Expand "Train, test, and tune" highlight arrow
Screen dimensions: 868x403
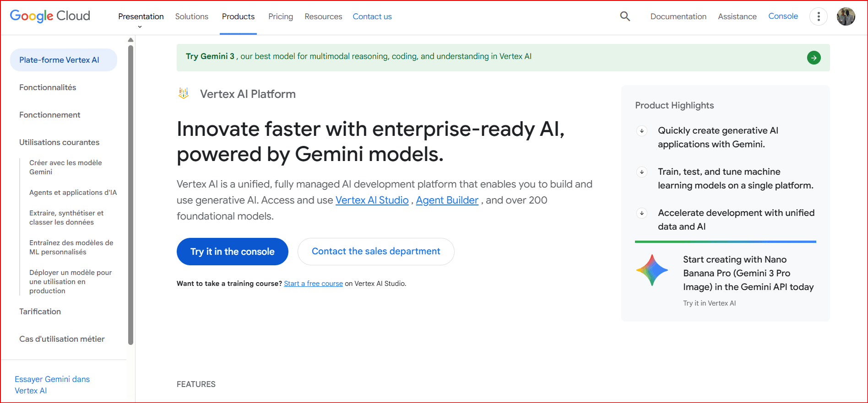(642, 172)
